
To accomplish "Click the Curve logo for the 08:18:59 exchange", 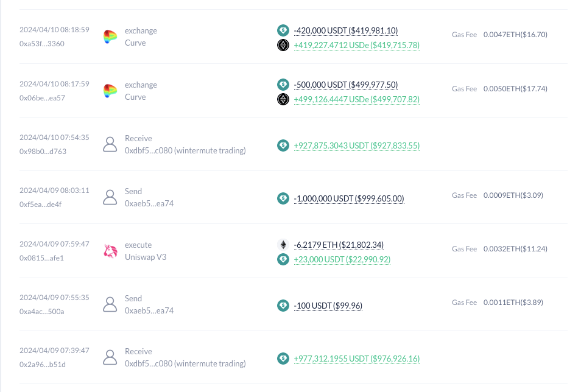I will point(110,37).
